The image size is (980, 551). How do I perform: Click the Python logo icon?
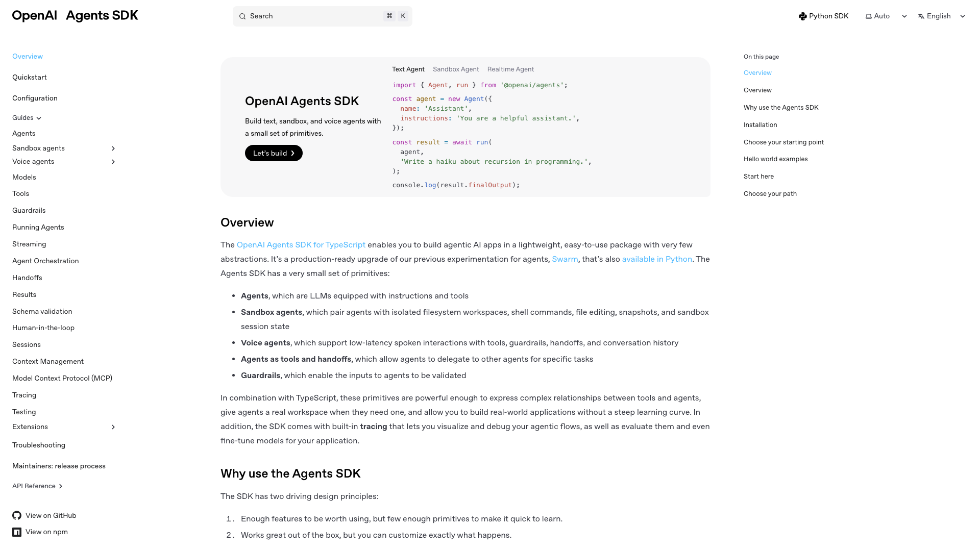[803, 16]
